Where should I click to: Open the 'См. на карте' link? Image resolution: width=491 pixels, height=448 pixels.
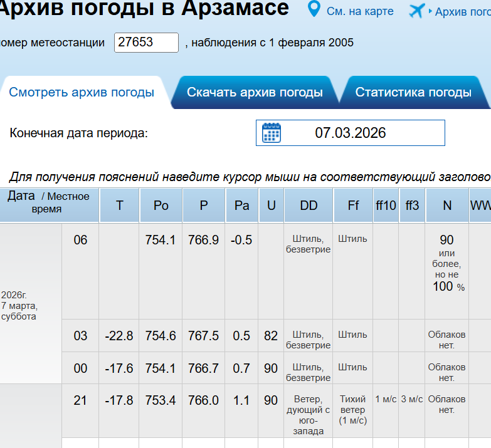point(360,11)
